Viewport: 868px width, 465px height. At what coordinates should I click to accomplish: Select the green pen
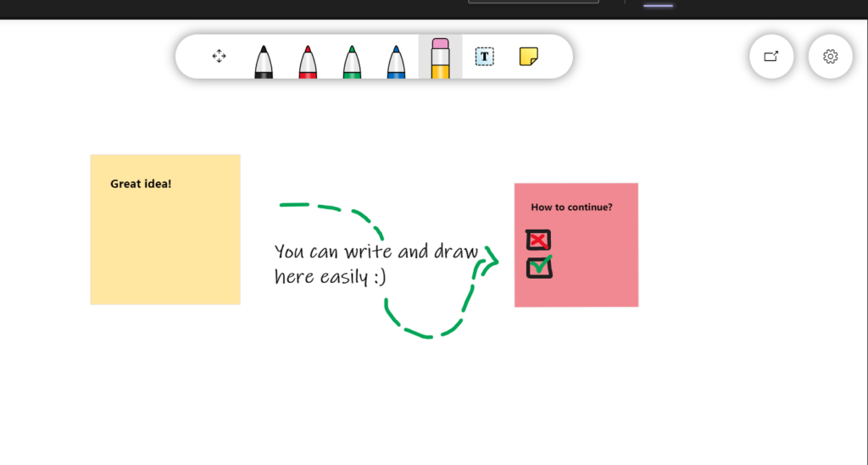(x=352, y=61)
